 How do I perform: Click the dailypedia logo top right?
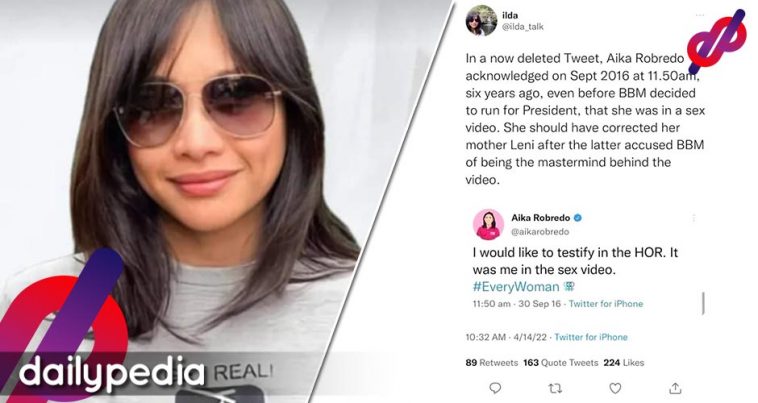716,42
